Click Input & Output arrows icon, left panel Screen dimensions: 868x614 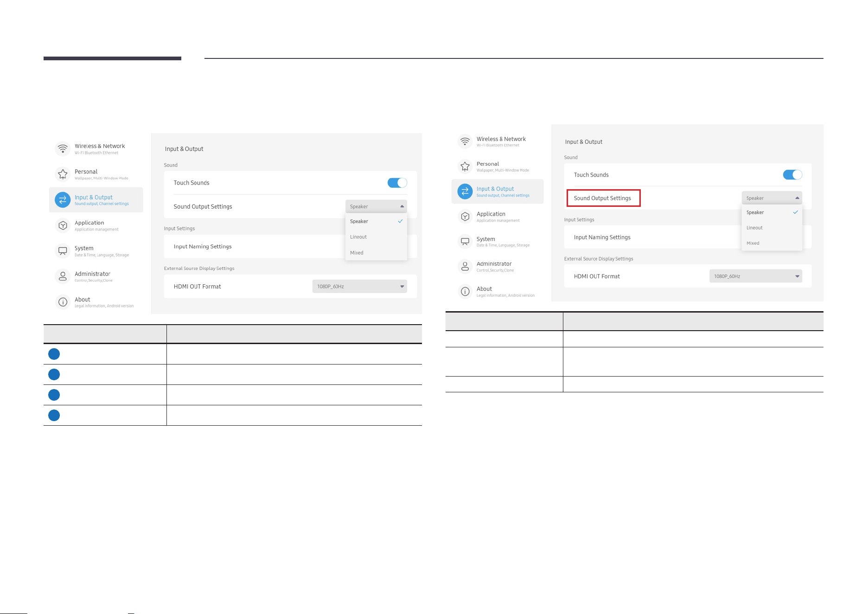click(x=63, y=200)
